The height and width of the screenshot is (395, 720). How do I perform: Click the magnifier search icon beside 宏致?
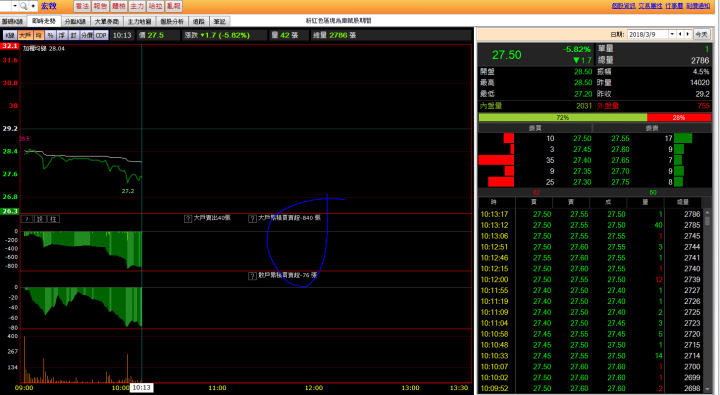point(23,6)
